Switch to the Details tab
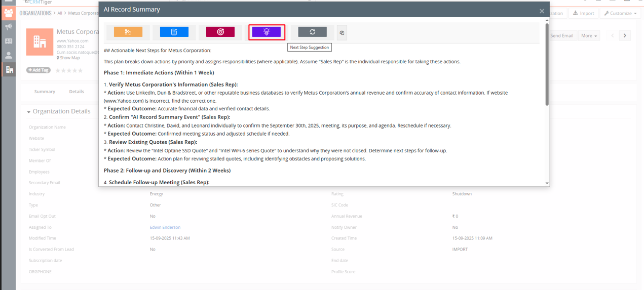Screen dimensions: 644x290 [77, 92]
